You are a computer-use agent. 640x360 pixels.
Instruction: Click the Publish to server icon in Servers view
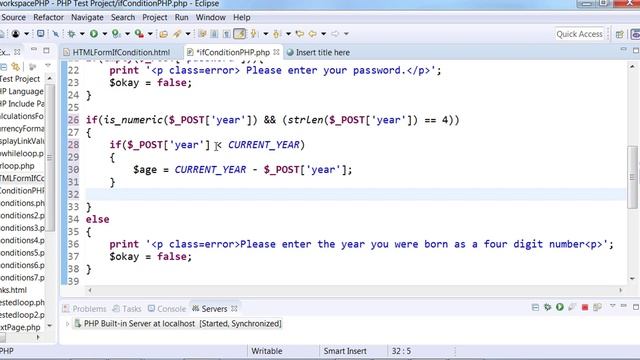[597, 307]
